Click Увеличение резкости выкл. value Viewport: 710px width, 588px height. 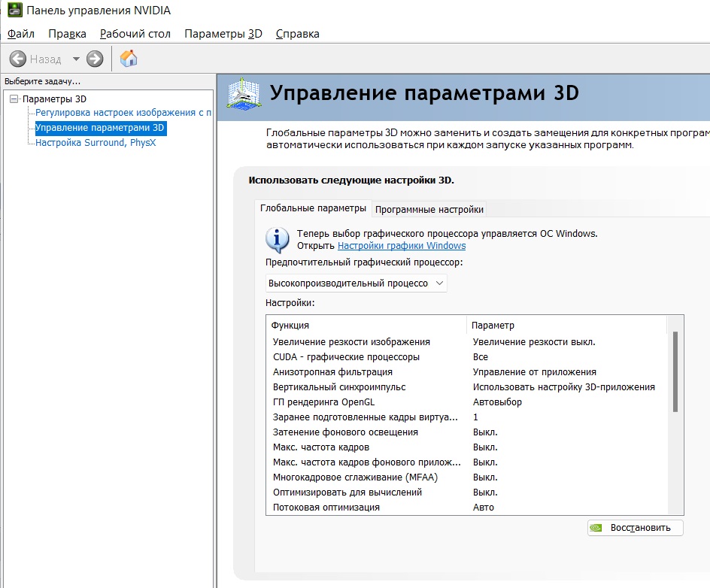pos(534,342)
